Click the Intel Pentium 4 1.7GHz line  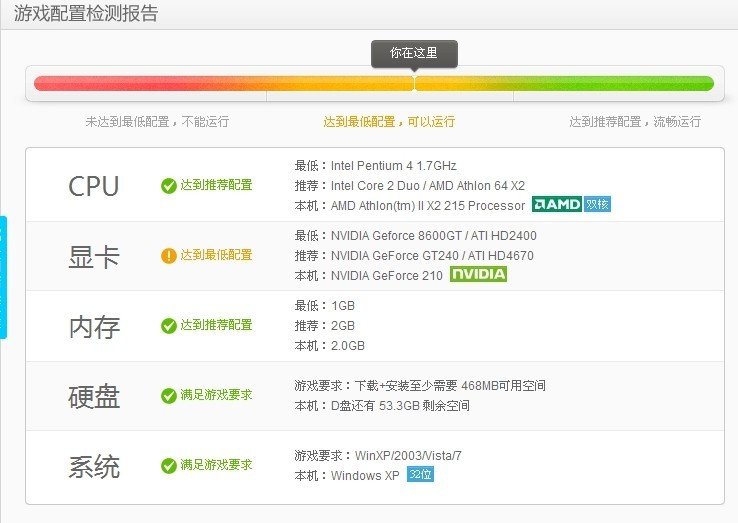376,166
